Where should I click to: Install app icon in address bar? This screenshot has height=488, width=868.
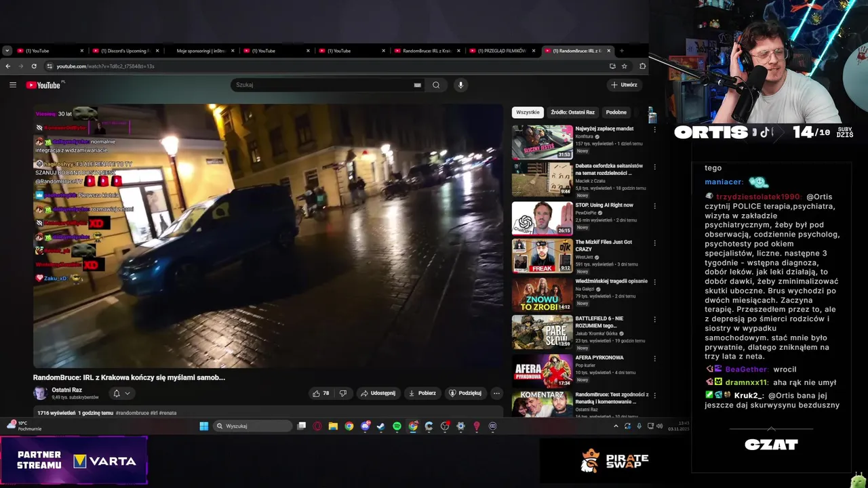pos(612,66)
